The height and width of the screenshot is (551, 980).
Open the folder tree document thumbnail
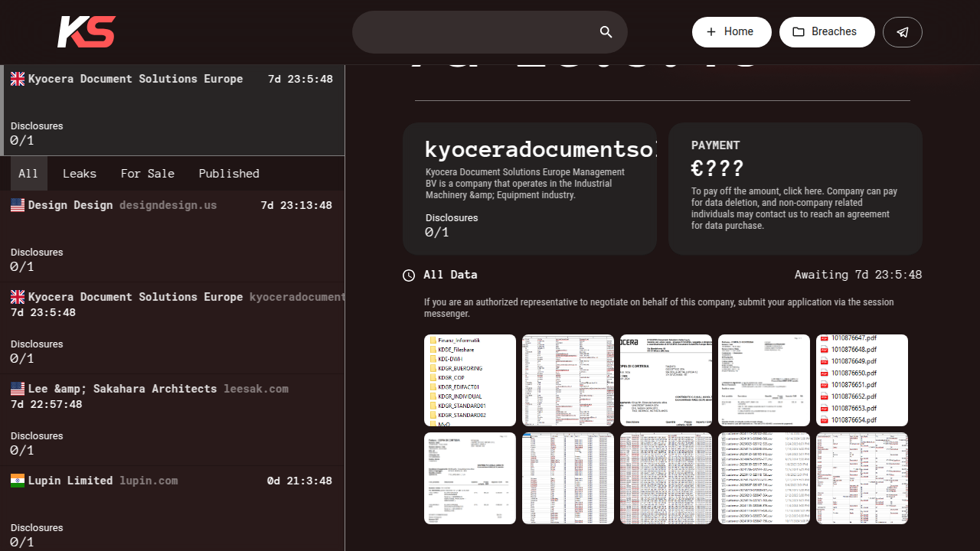[469, 380]
